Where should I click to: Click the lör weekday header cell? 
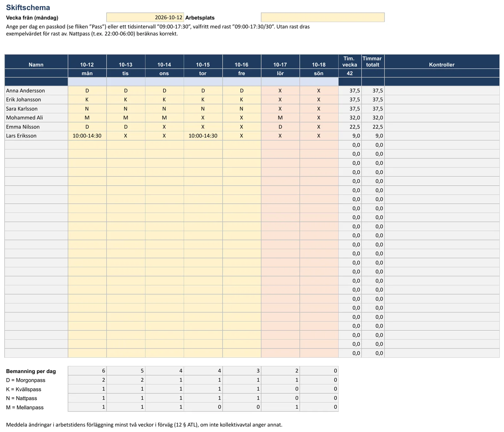click(280, 73)
